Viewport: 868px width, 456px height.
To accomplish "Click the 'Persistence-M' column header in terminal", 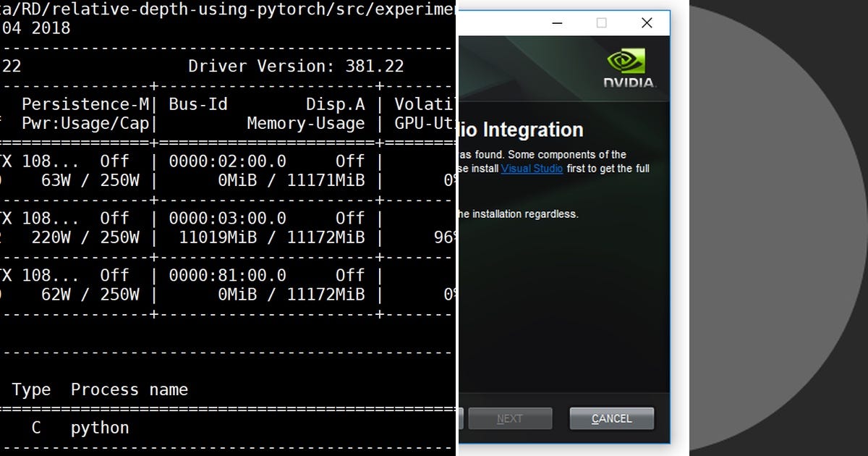I will (x=85, y=104).
